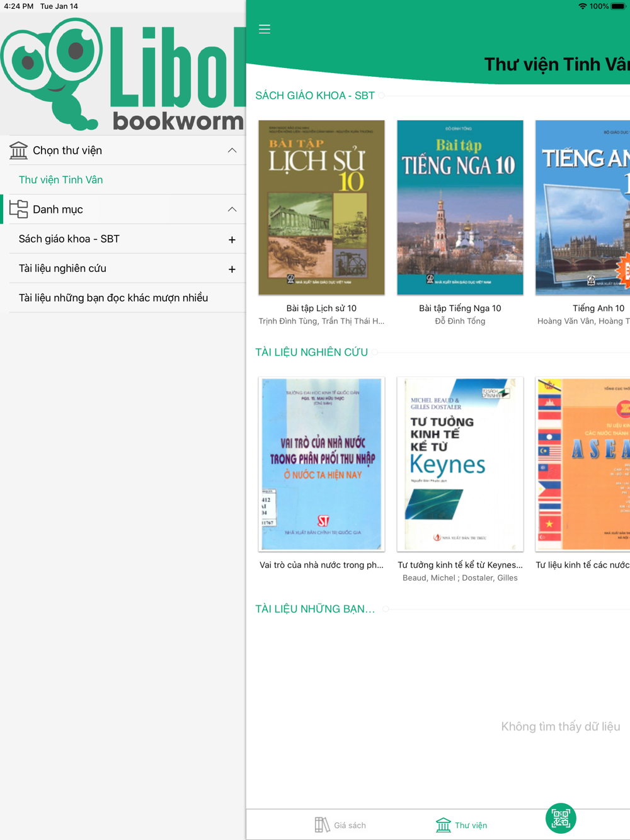Open Sách giáo khoa - SBT category

coord(69,239)
